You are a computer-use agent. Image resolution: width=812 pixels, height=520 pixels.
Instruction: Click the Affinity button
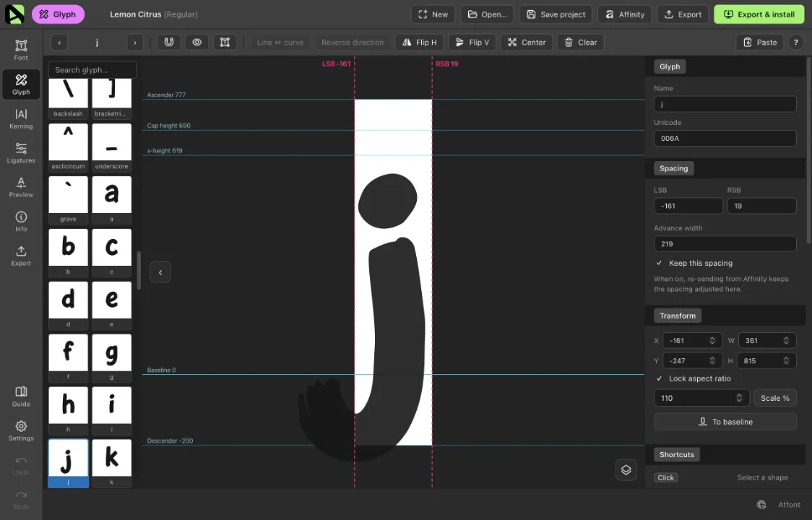click(x=625, y=14)
